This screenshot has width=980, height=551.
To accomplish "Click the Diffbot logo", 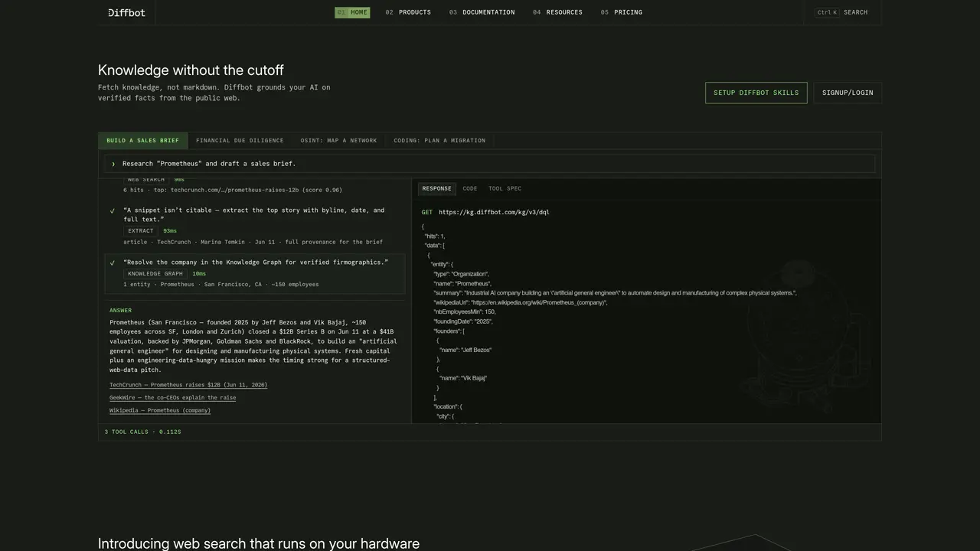I will (x=126, y=12).
